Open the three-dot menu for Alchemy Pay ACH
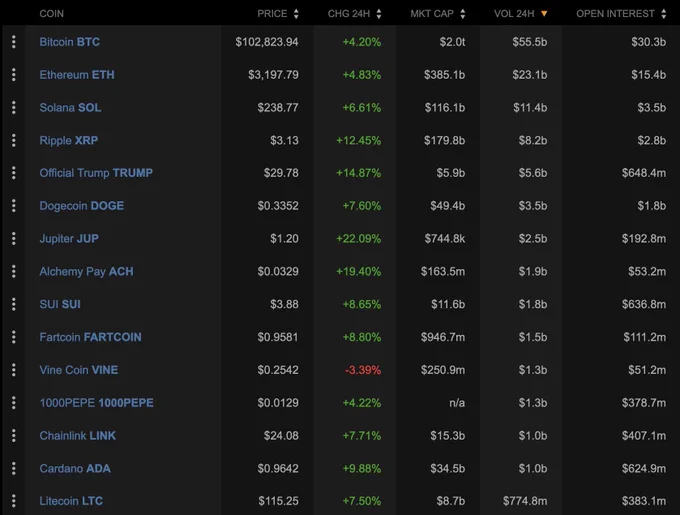This screenshot has width=680, height=515. pos(14,271)
